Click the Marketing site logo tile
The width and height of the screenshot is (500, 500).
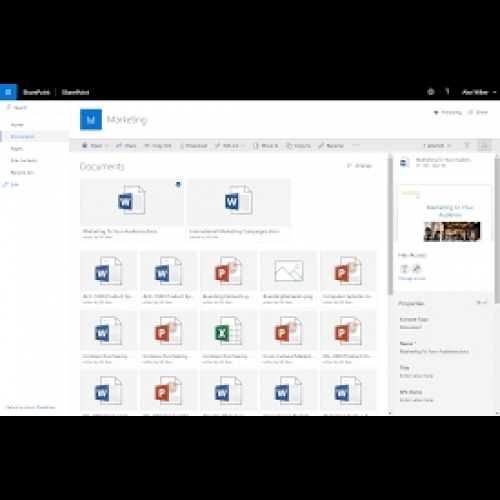pos(91,120)
